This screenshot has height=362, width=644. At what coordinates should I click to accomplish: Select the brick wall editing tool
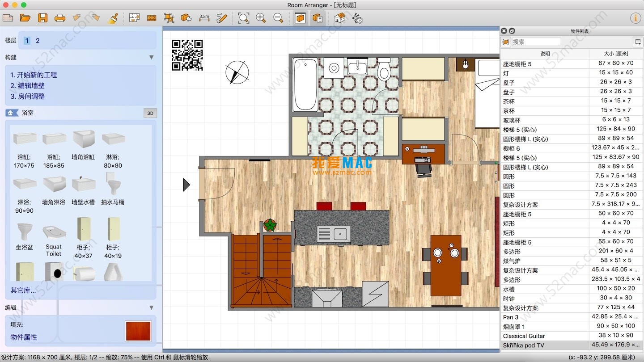tap(152, 18)
